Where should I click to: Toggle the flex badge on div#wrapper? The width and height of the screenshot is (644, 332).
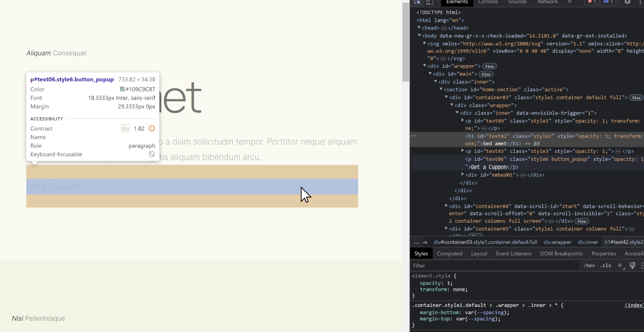489,66
